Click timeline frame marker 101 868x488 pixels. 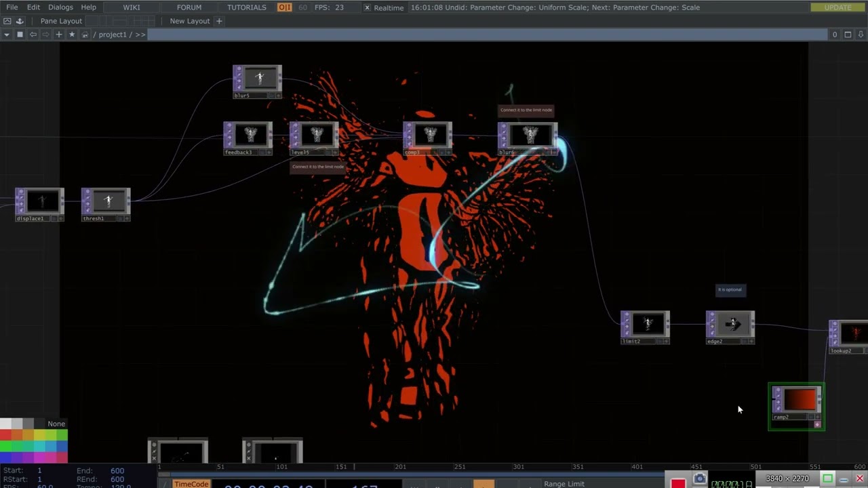(281, 467)
